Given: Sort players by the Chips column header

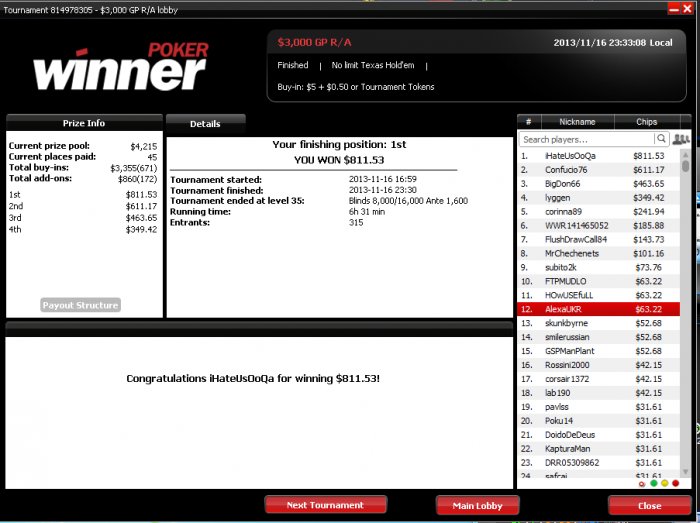Looking at the screenshot, I should [x=646, y=121].
